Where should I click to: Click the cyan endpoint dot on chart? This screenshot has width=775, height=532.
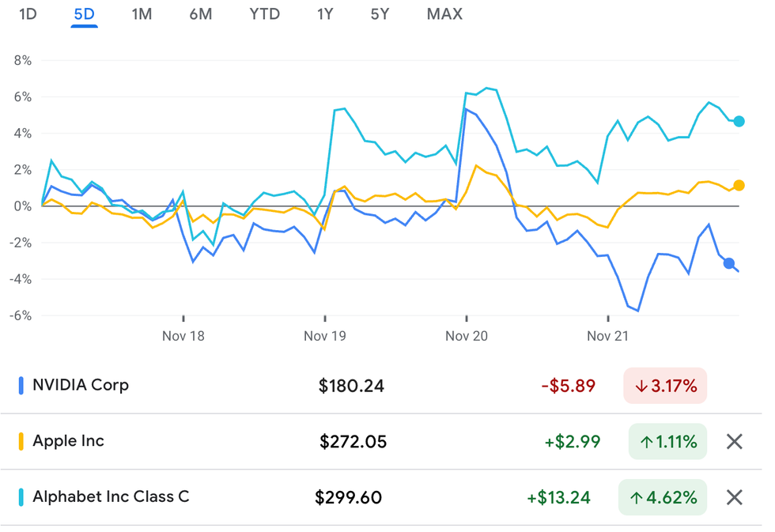739,121
